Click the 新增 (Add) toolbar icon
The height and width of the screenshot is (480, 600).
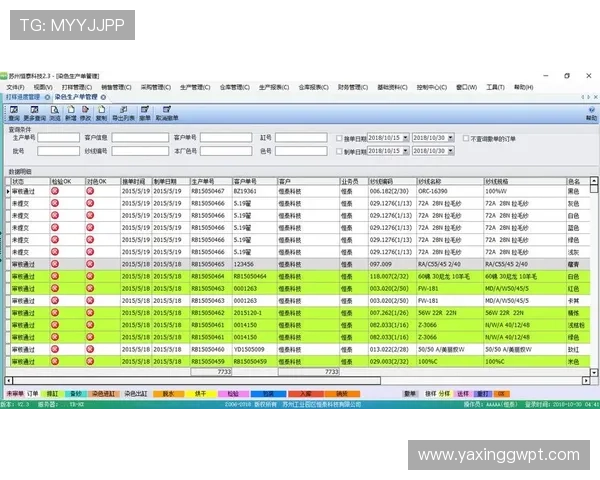click(x=71, y=114)
